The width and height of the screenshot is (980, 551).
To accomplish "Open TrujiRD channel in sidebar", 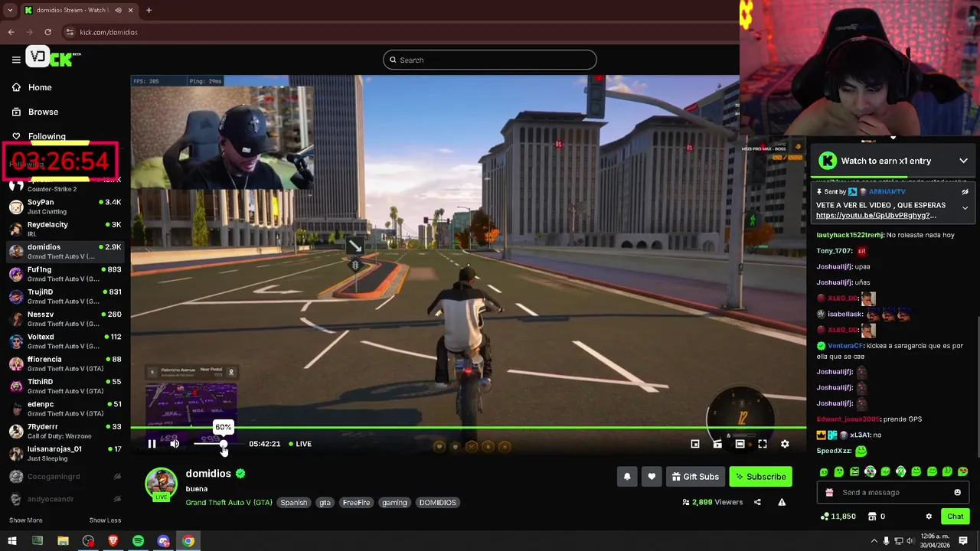I will tap(65, 296).
